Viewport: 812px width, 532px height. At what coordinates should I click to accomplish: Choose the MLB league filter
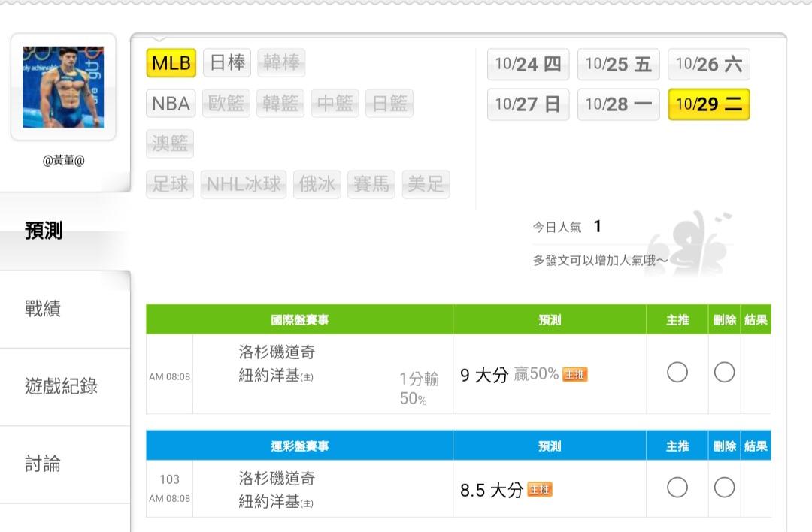171,63
